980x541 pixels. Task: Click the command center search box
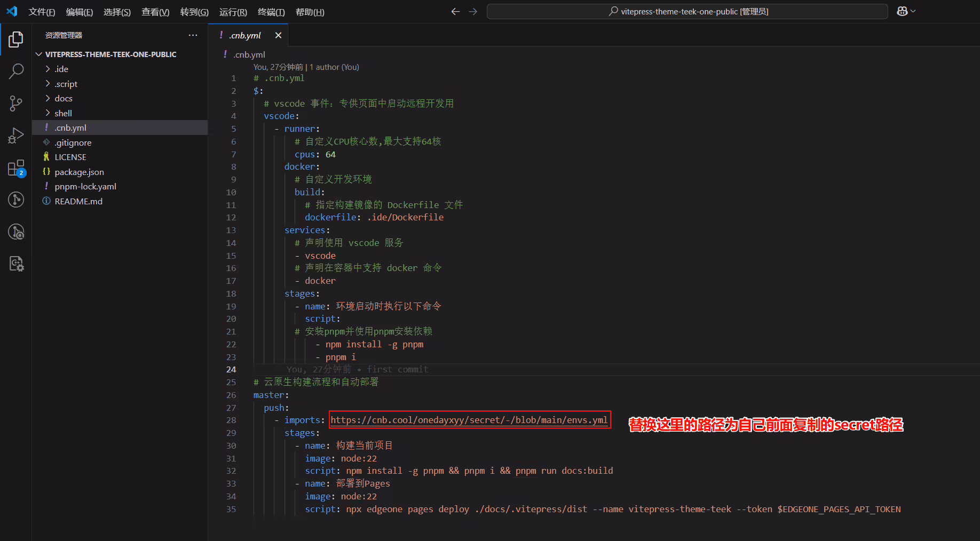[687, 11]
